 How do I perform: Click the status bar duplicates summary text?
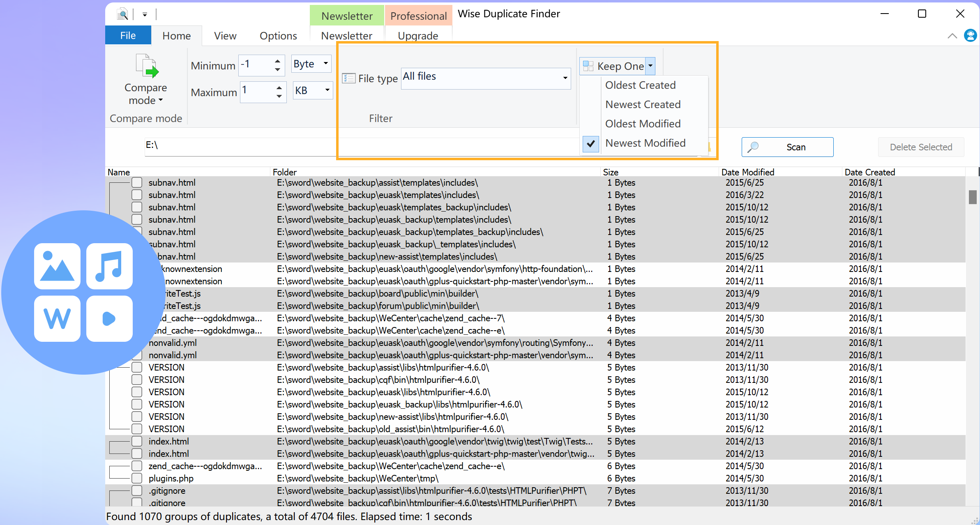tap(289, 516)
